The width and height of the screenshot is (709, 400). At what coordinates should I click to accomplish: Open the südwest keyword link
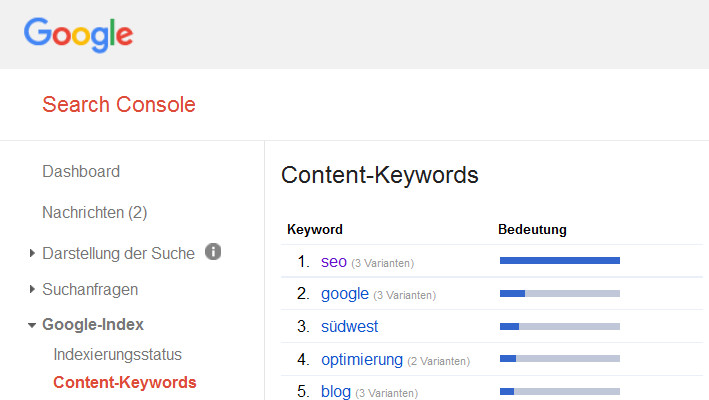coord(349,327)
